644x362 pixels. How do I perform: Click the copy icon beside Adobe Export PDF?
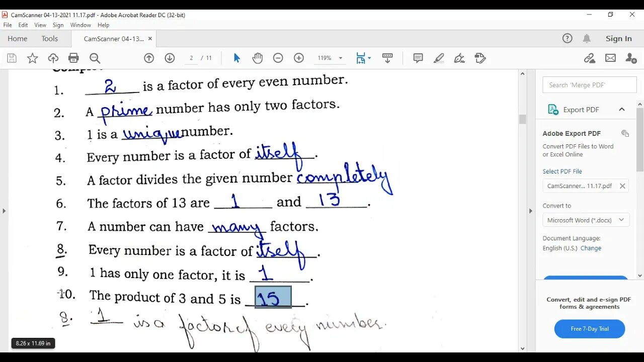(625, 133)
